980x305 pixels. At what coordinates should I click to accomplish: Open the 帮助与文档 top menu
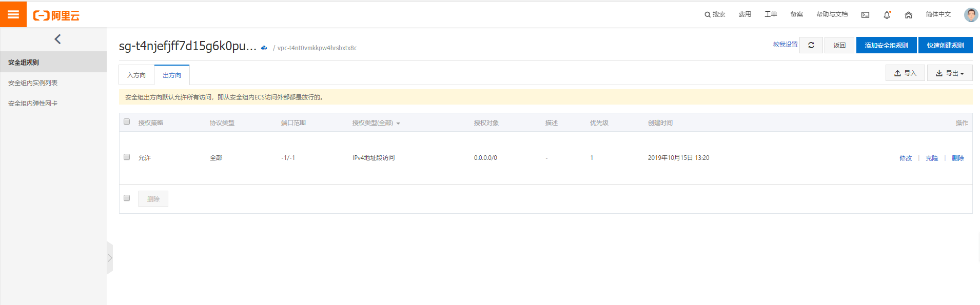(832, 14)
